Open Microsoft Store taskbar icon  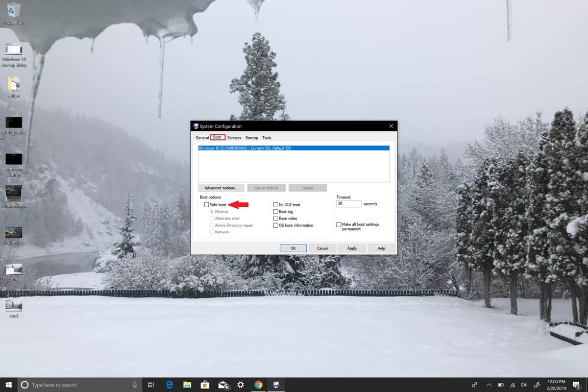coord(205,385)
